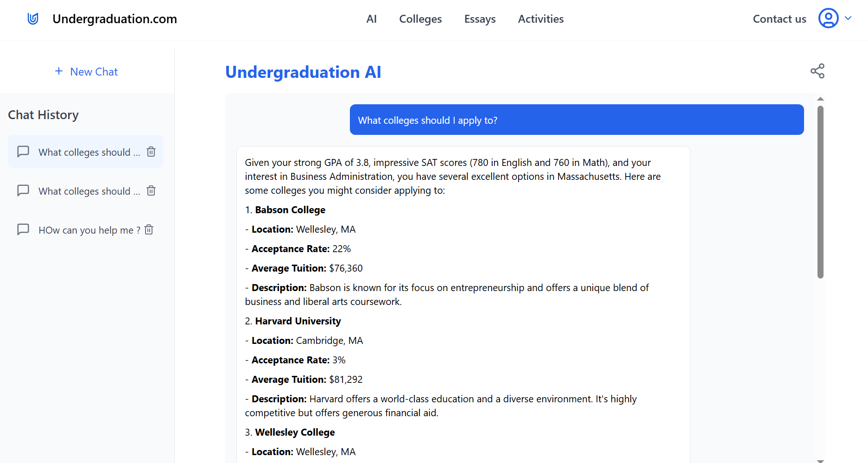Viewport: 868px width, 463px height.
Task: Delete the 'HOw can you help me ?' chat
Action: click(x=149, y=229)
